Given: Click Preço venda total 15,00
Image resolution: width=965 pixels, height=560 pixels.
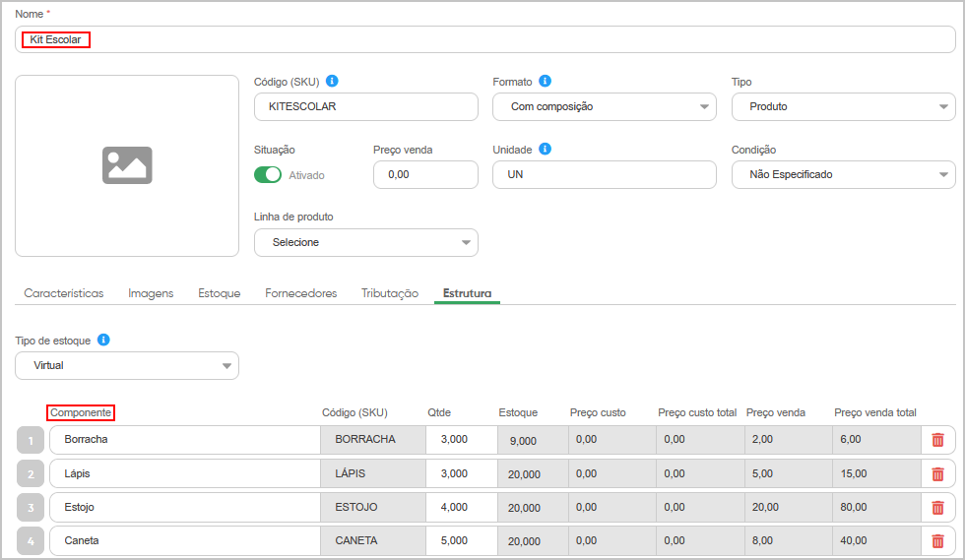Looking at the screenshot, I should pos(876,473).
